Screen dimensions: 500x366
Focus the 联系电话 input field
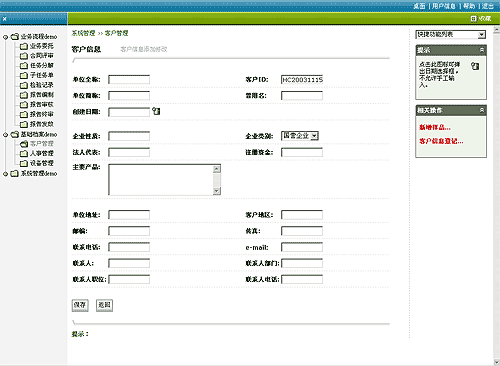[x=129, y=247]
